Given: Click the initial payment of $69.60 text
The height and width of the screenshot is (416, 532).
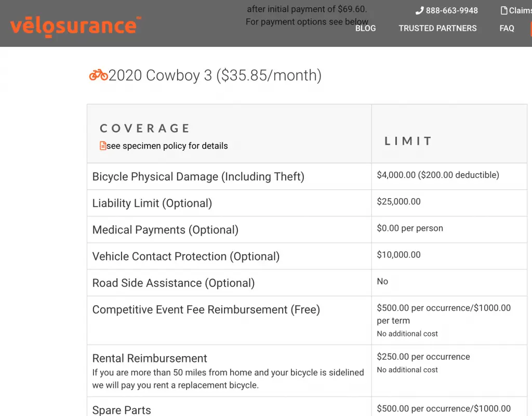Looking at the screenshot, I should tap(307, 9).
